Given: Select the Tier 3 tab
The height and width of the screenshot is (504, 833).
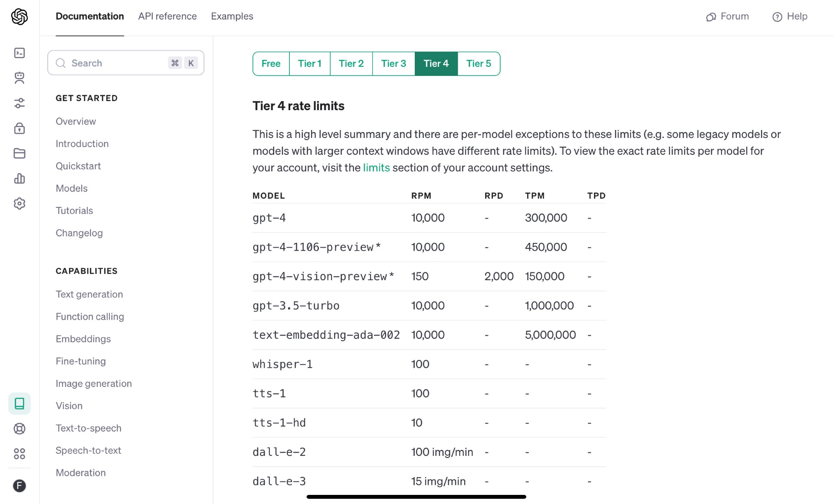Looking at the screenshot, I should [x=394, y=64].
